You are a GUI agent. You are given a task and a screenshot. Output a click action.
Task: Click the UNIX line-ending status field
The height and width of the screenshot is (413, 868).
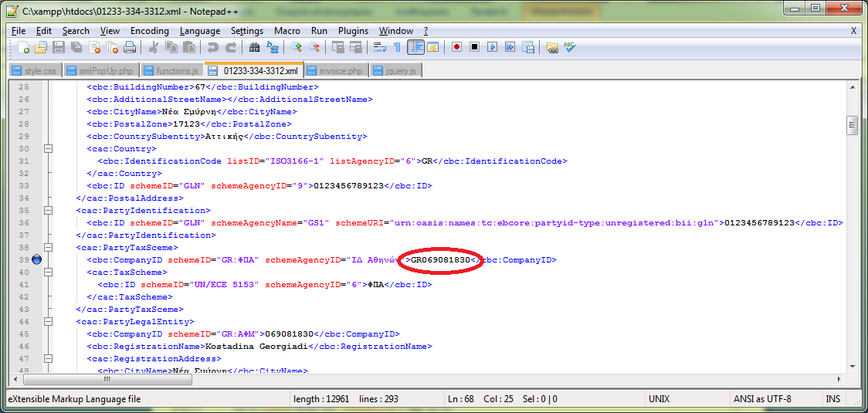tap(687, 398)
